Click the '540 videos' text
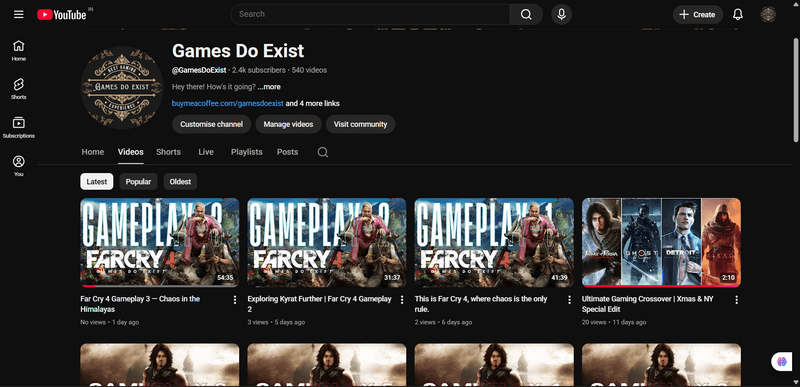The height and width of the screenshot is (387, 800). (309, 70)
